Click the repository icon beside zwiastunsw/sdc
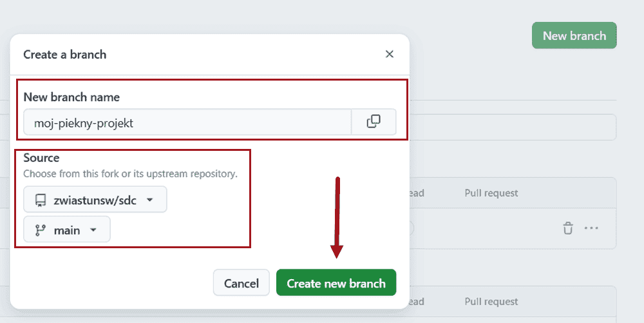 pos(41,200)
